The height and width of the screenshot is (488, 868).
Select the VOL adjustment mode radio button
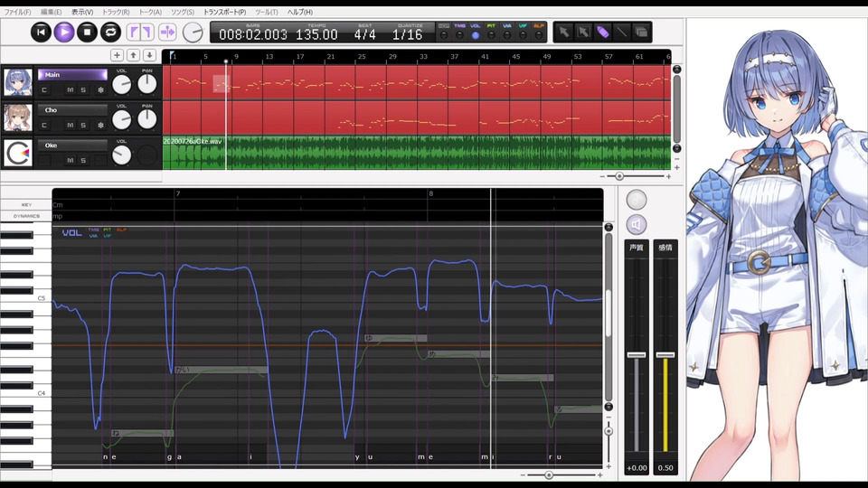pyautogui.click(x=475, y=35)
